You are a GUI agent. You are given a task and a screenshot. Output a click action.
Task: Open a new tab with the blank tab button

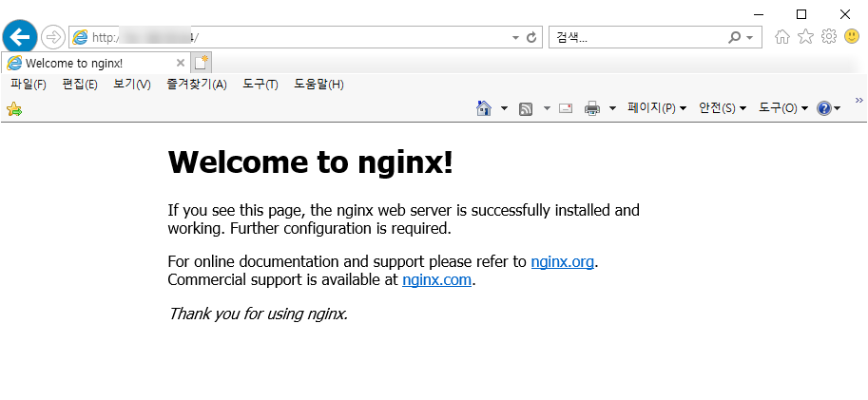202,63
